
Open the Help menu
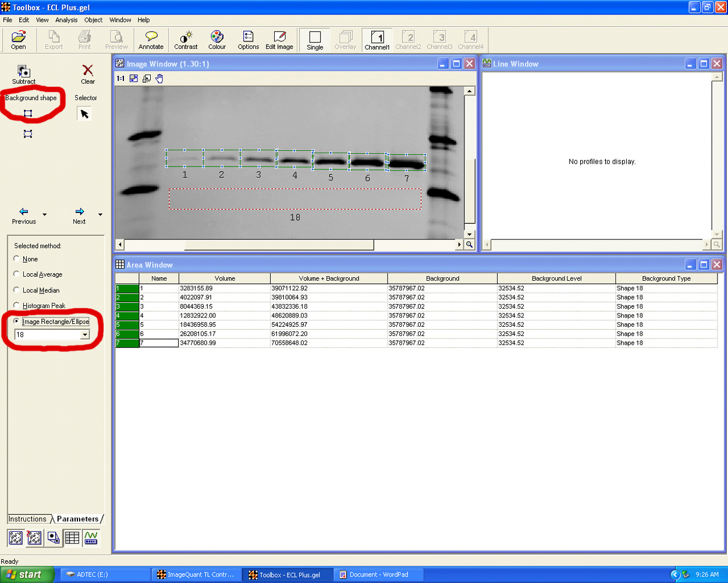tap(144, 20)
